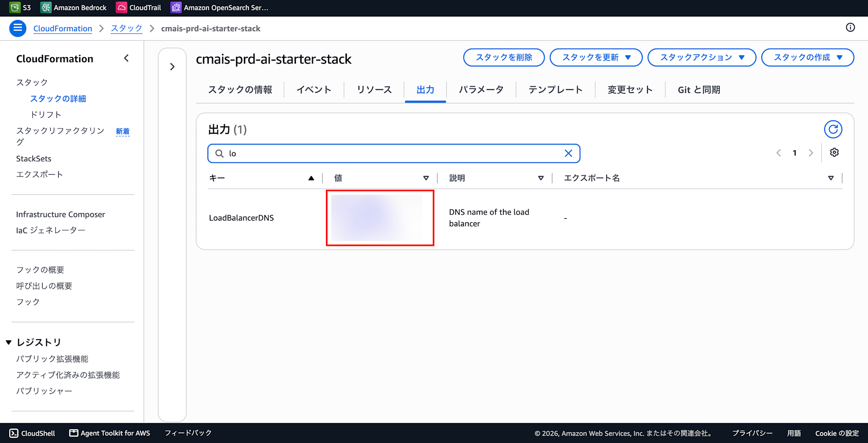The image size is (868, 443).
Task: Open the CloudTrail service shortcut
Action: pos(138,7)
